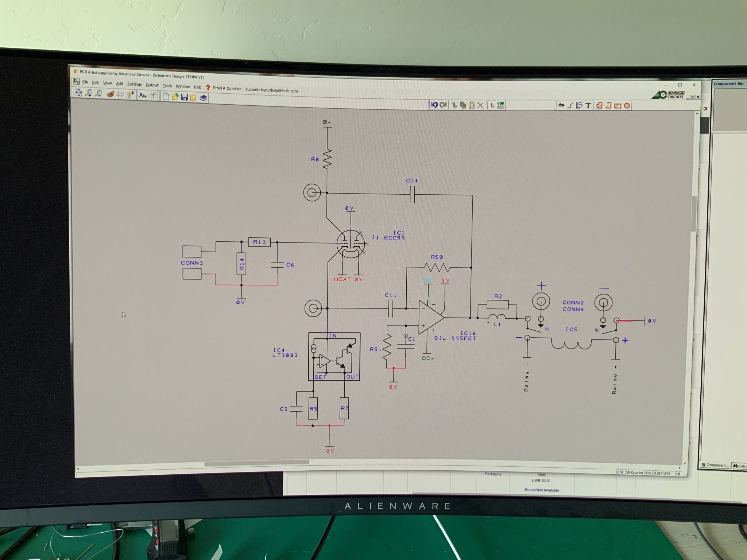Delete selection with the X icon
The width and height of the screenshot is (747, 560).
coord(481,105)
